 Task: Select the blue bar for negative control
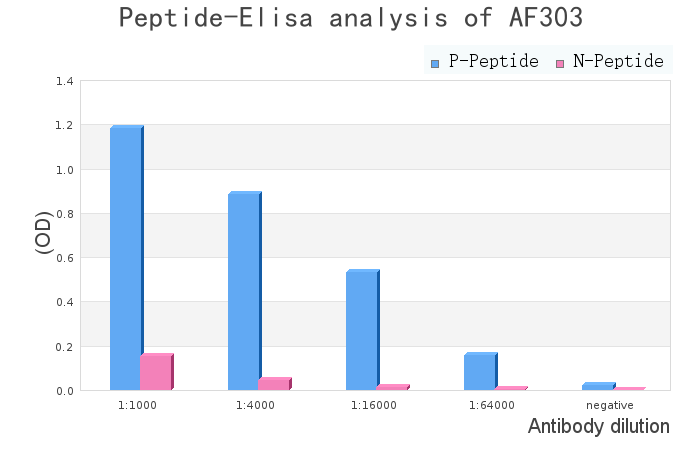[598, 386]
